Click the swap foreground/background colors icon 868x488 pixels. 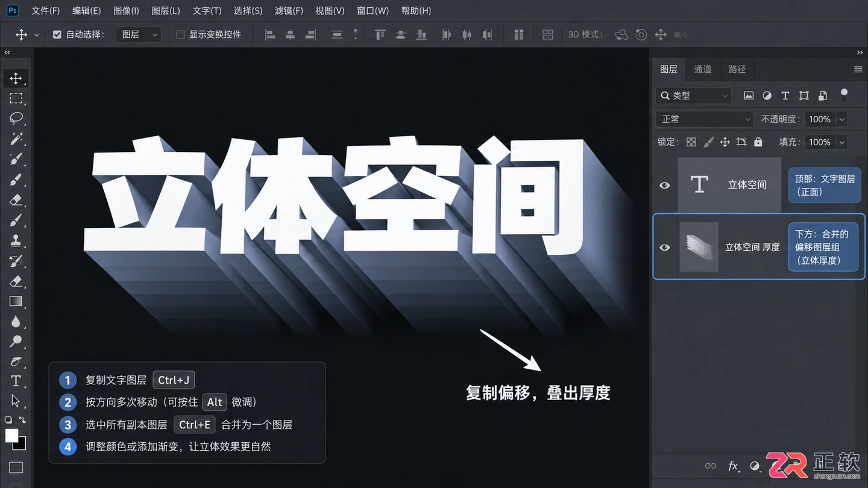pyautogui.click(x=23, y=420)
